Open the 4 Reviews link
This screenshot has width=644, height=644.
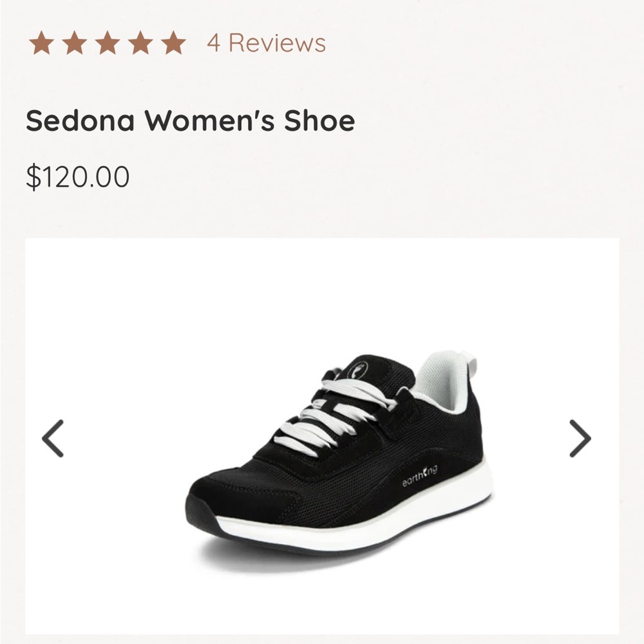click(266, 44)
